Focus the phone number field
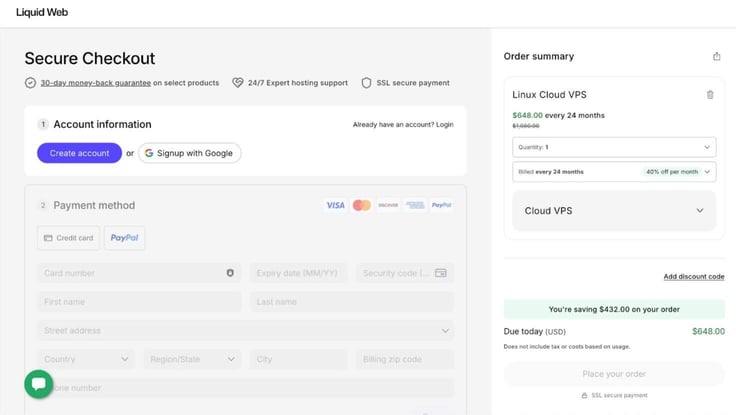Screen dimensions: 736x415 pos(245,388)
